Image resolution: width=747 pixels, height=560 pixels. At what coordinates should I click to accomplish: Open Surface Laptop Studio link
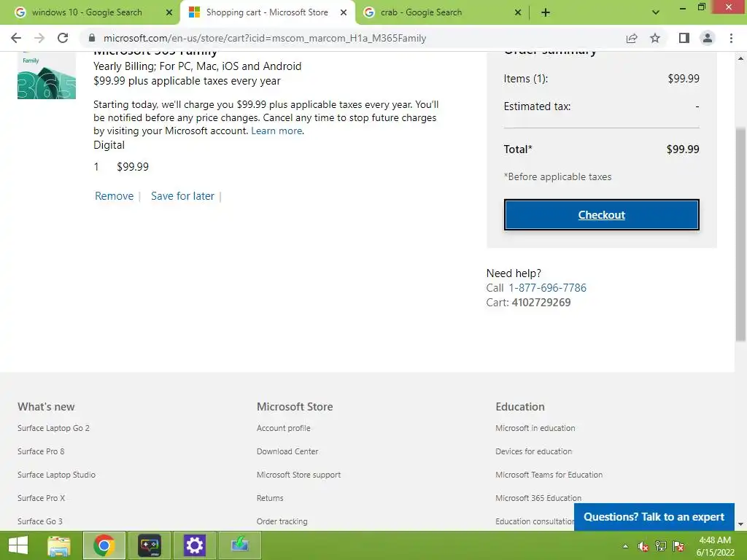pos(56,475)
